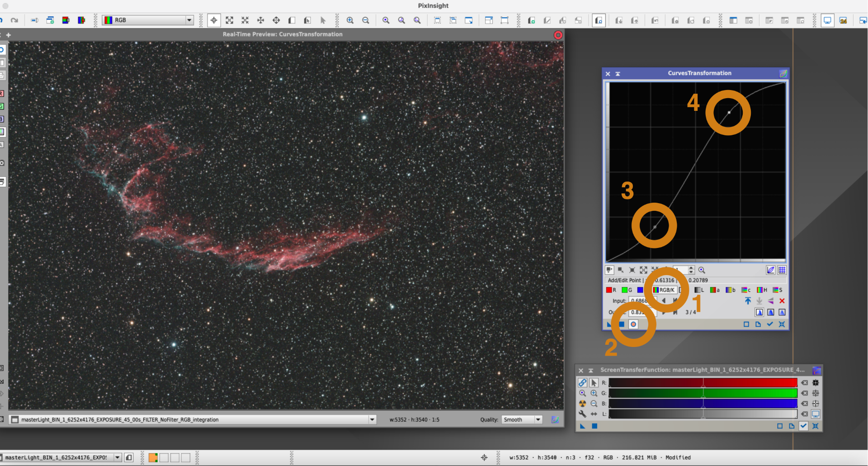Shade the ScreenTransferFunction window with collapse arrow
This screenshot has height=466, width=868.
pyautogui.click(x=590, y=371)
